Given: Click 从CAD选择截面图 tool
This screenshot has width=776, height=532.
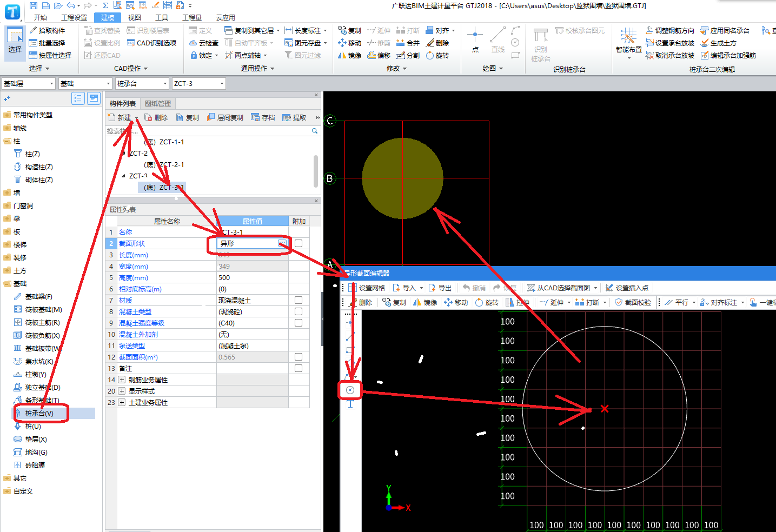Looking at the screenshot, I should pos(562,288).
